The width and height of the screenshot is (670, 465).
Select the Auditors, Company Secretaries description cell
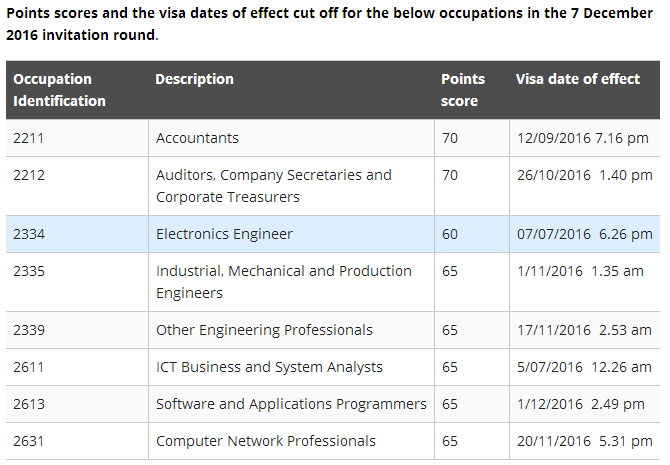click(273, 186)
